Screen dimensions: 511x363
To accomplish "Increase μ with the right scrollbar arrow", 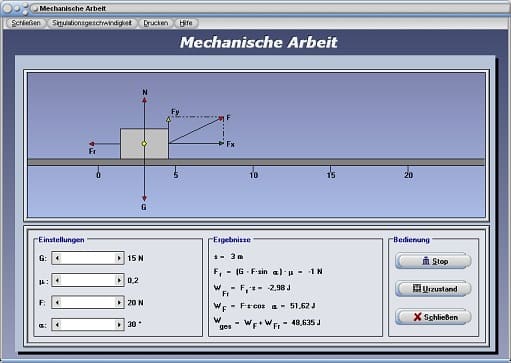I will coord(119,280).
